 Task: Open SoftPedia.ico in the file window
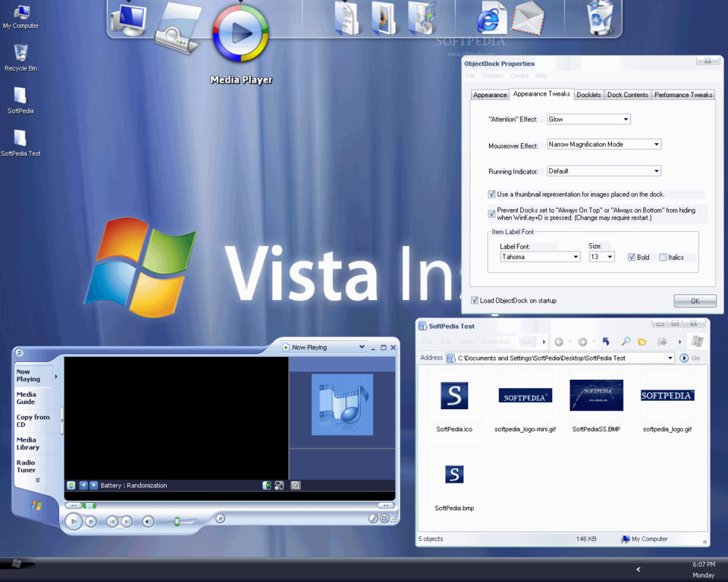[x=455, y=396]
